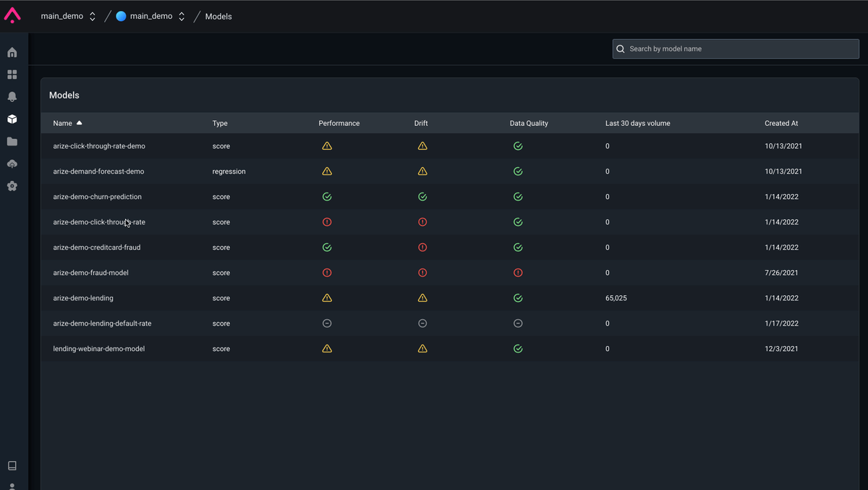Viewport: 868px width, 490px height.
Task: Sort by Drift column header
Action: pos(421,123)
